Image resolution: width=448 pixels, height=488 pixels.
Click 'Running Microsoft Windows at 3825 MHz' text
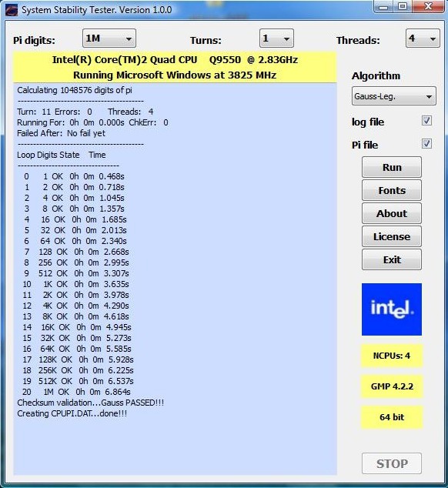click(175, 75)
